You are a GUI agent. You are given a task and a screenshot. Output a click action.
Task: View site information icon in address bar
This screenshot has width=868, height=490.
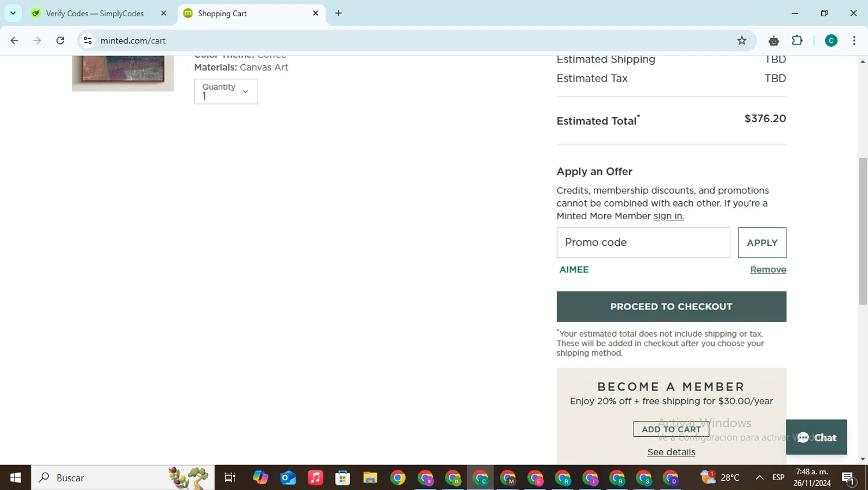pyautogui.click(x=88, y=40)
